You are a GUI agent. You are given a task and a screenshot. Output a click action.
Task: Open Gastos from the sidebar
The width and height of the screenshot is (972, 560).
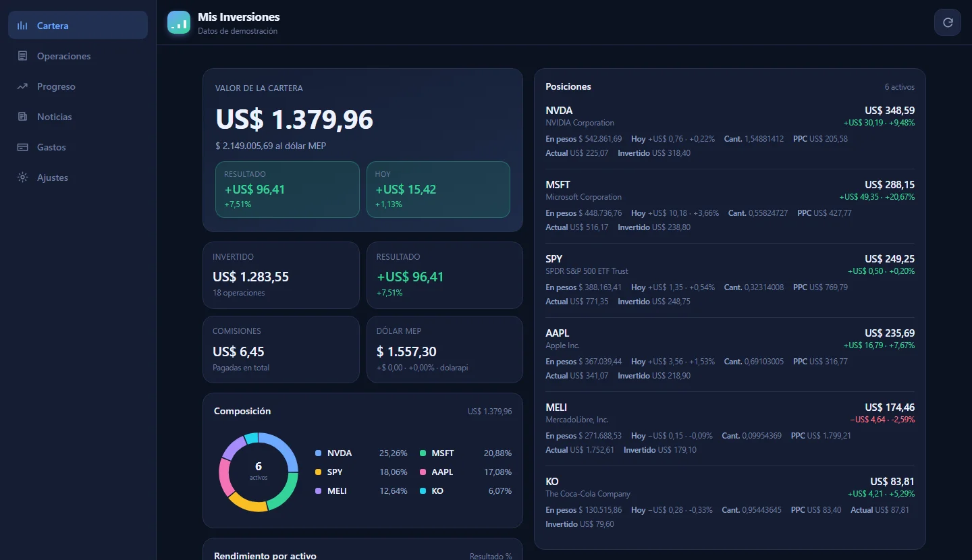click(x=78, y=147)
